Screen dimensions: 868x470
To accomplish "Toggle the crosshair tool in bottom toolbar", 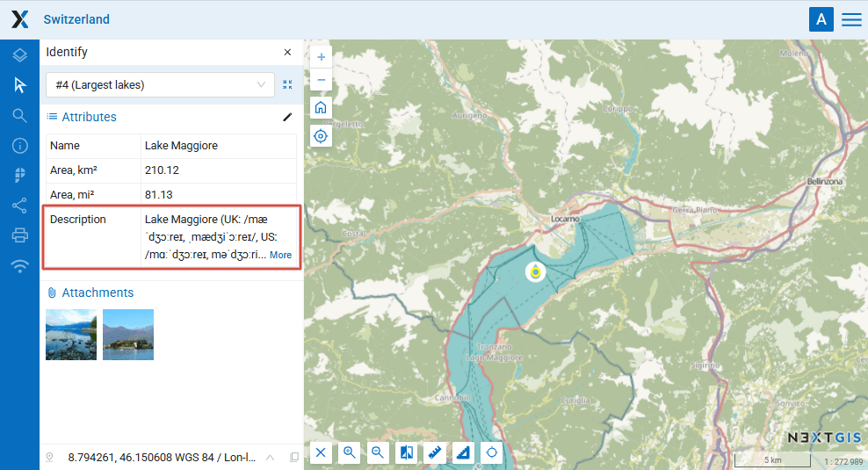I will click(492, 452).
